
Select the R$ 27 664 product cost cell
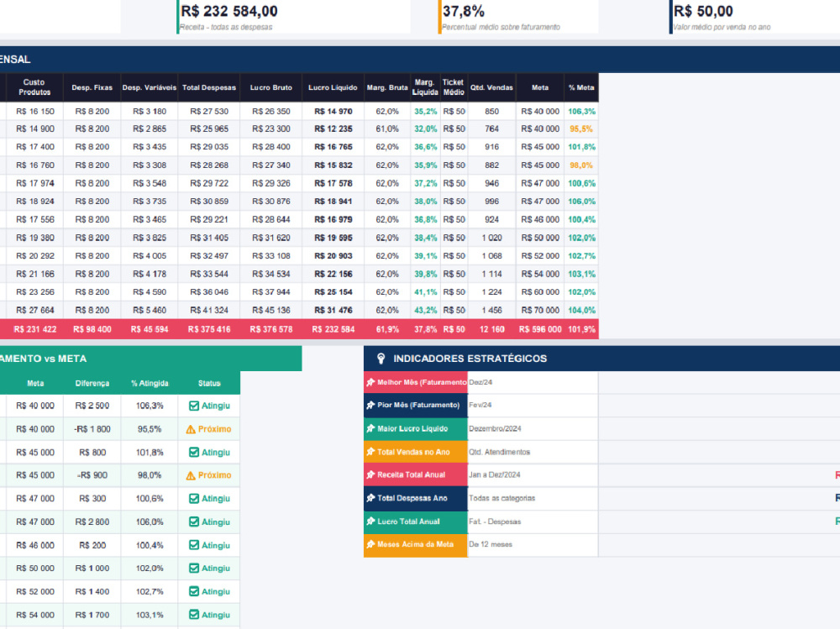pyautogui.click(x=34, y=310)
